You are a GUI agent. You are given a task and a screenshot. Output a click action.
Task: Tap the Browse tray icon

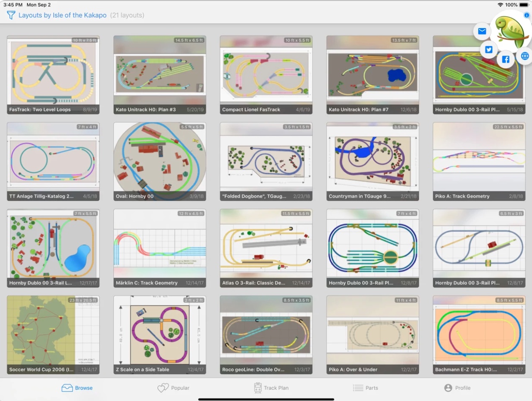(x=67, y=388)
